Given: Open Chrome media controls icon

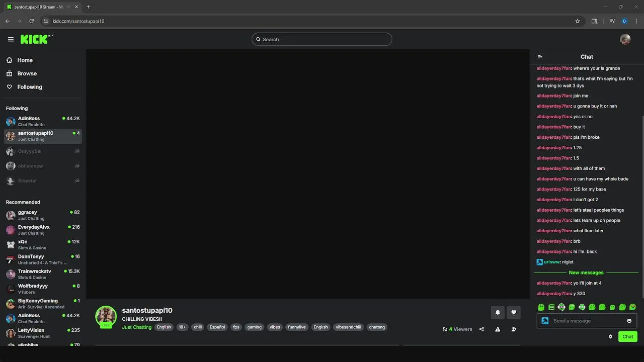Looking at the screenshot, I should point(612,21).
